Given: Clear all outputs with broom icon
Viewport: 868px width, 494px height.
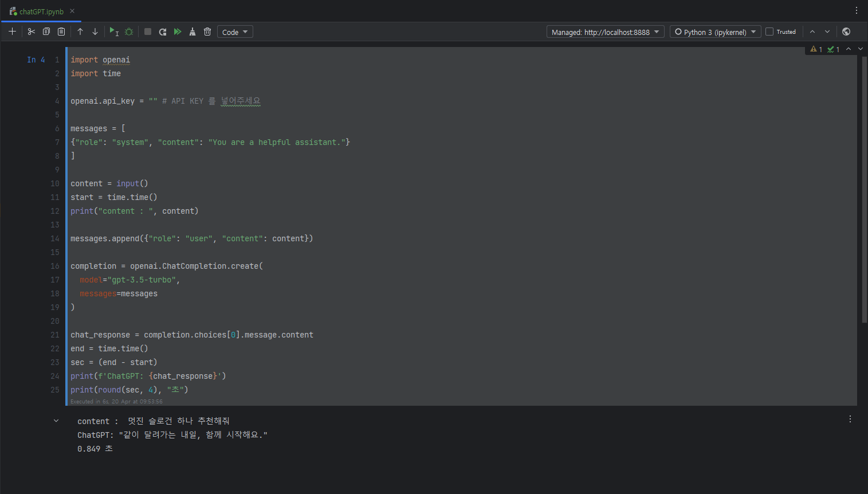Looking at the screenshot, I should click(x=193, y=32).
